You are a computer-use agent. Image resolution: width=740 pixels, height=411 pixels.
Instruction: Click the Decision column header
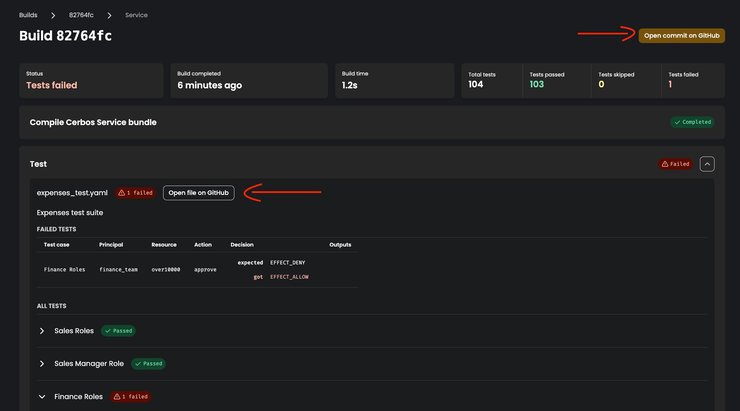pos(242,244)
